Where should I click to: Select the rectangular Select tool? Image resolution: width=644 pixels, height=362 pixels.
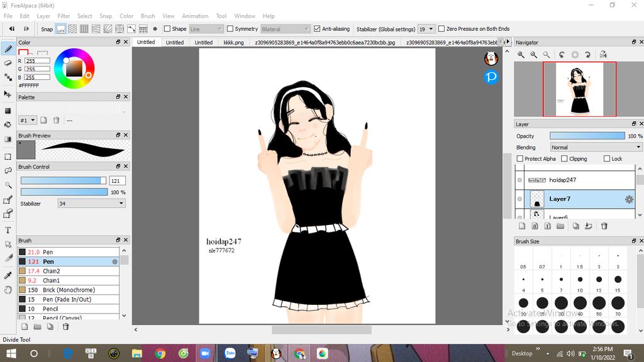coord(8,156)
